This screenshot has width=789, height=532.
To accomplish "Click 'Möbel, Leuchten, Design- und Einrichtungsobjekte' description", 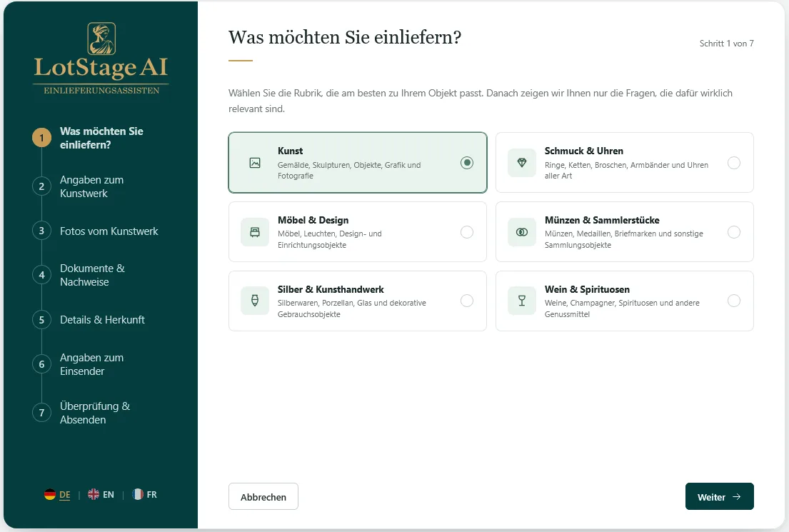I will coord(330,239).
